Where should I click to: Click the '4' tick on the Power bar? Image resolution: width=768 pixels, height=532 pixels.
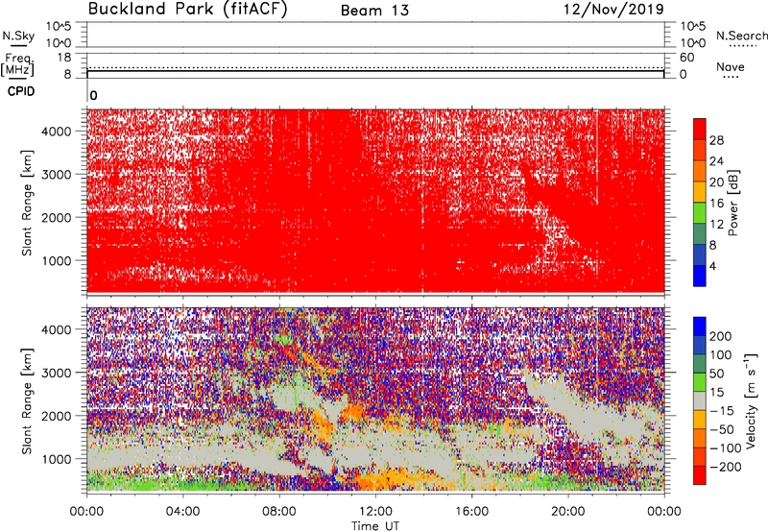712,266
